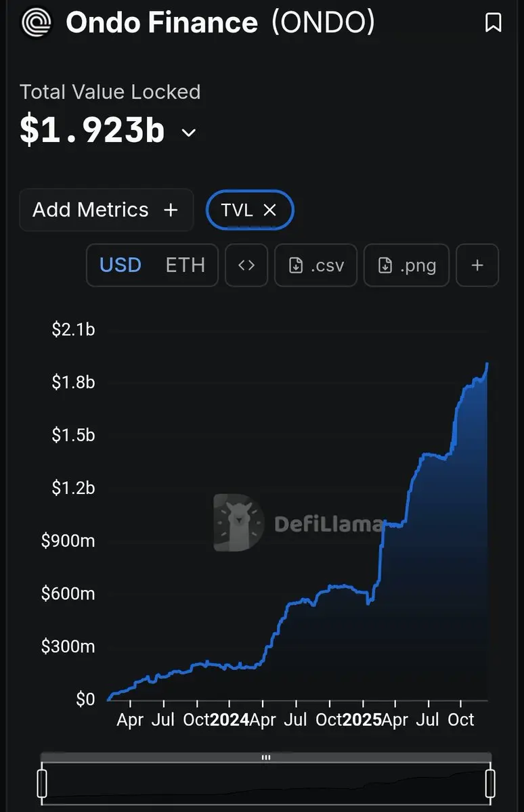
Task: Click the range slider top grip bar
Action: tap(266, 758)
